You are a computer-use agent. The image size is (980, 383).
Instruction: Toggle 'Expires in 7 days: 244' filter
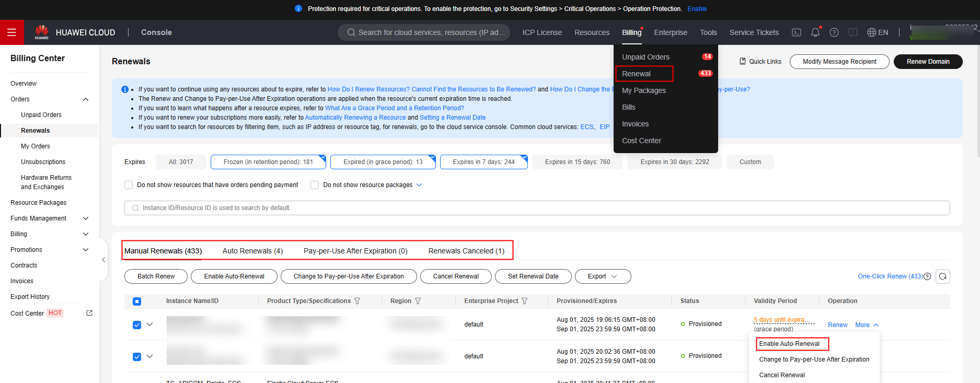483,162
